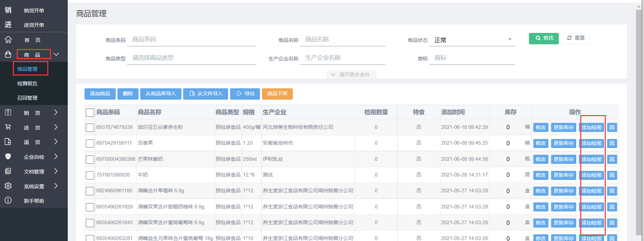Open the 商品状态 dropdown showing 正常
The height and width of the screenshot is (241, 644).
coord(472,40)
